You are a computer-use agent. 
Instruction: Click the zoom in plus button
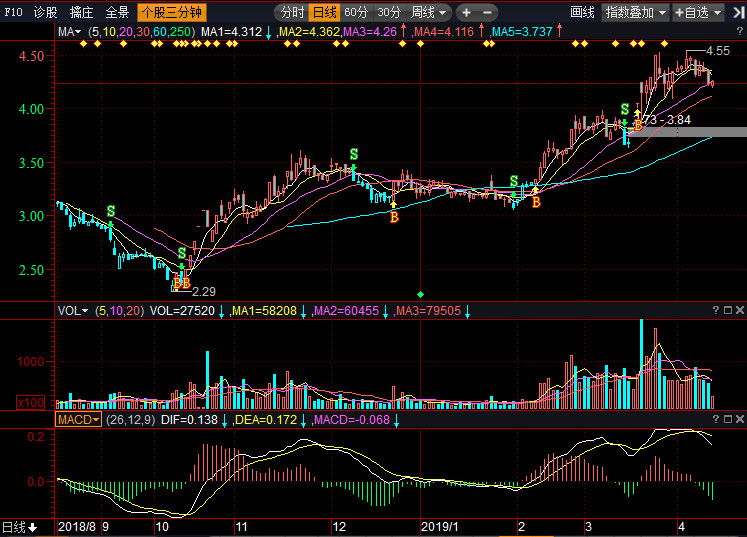[468, 13]
